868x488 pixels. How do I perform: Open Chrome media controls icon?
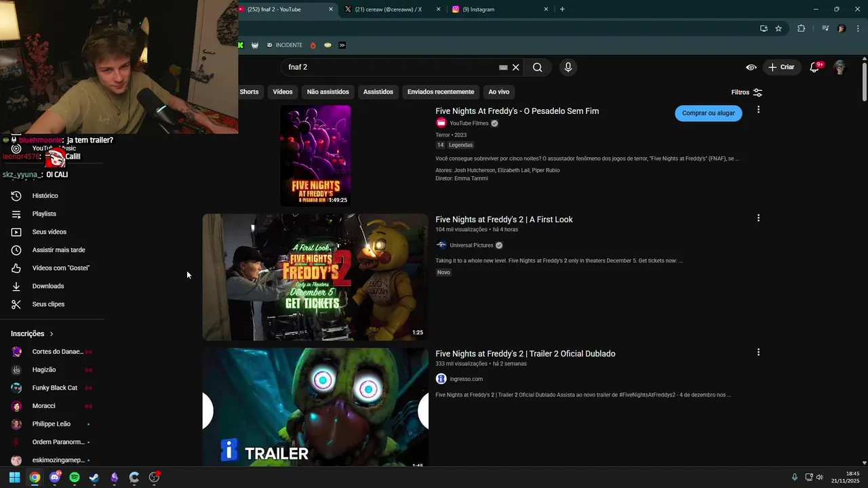[825, 28]
